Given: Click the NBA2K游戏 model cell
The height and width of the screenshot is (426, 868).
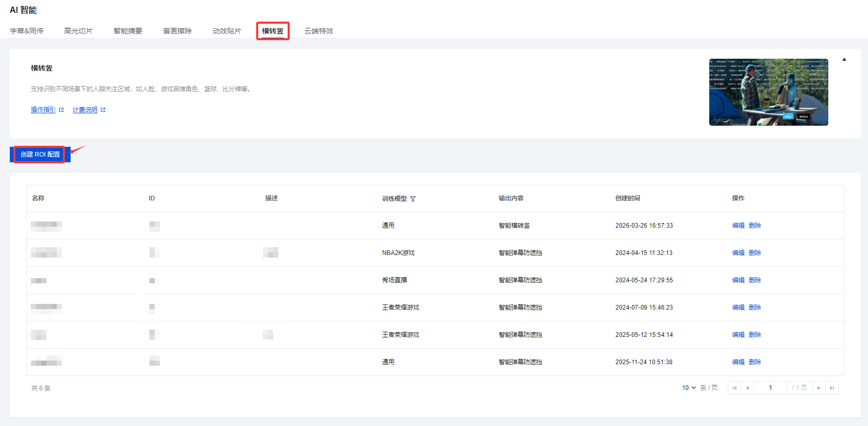Looking at the screenshot, I should coord(398,253).
